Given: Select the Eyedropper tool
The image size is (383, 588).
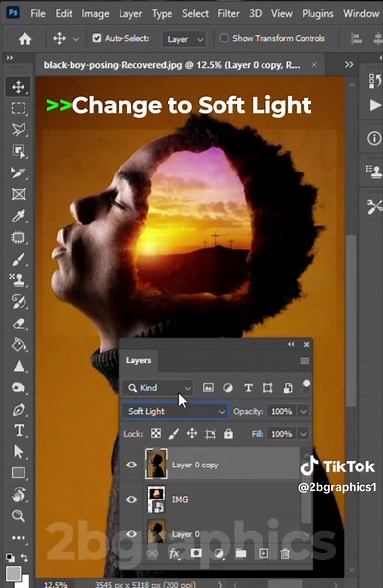Looking at the screenshot, I should [18, 216].
